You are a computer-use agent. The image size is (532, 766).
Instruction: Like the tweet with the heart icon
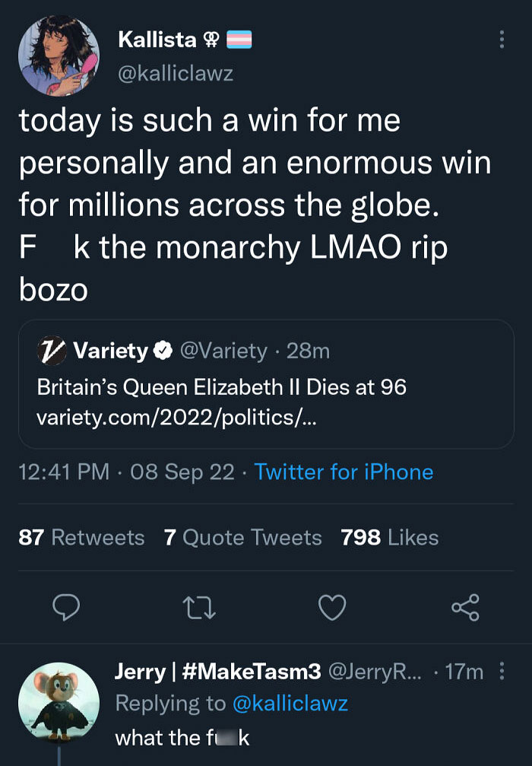pos(332,607)
